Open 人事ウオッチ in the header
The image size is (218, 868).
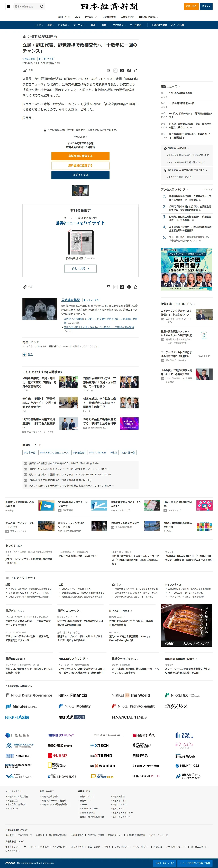pyautogui.click(x=127, y=17)
